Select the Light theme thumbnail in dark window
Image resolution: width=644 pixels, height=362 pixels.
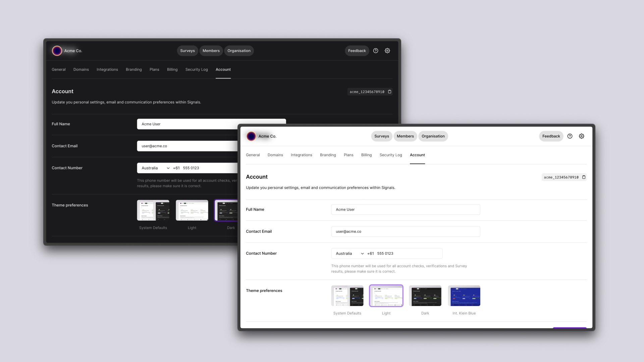pyautogui.click(x=192, y=210)
